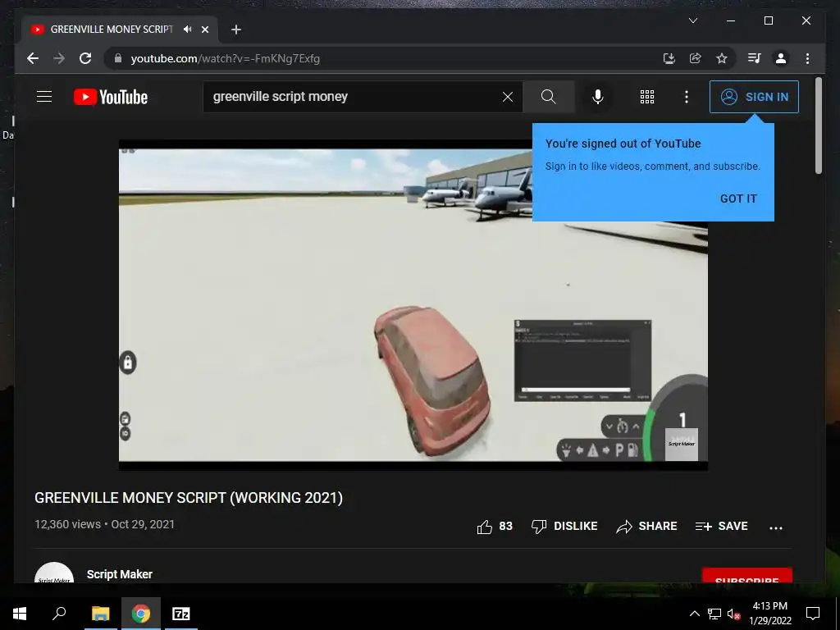840x630 pixels.
Task: Click the DISLIKE button
Action: click(564, 527)
